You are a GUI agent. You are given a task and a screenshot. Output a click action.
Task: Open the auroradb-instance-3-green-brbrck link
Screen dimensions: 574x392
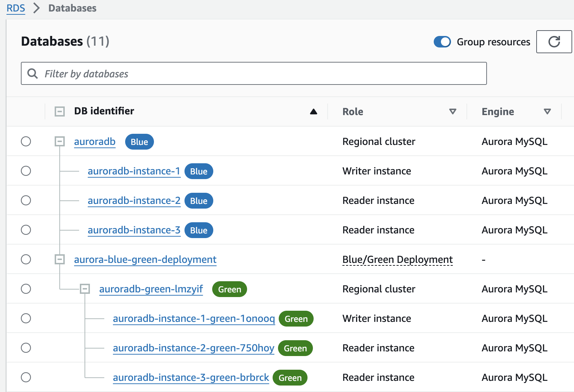pos(191,378)
